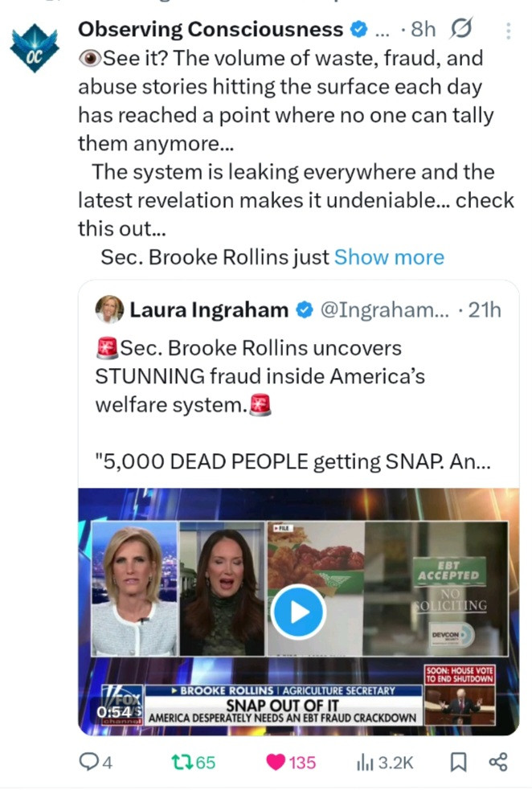
Task: Open the Observing Consciousness account name
Action: 211,31
